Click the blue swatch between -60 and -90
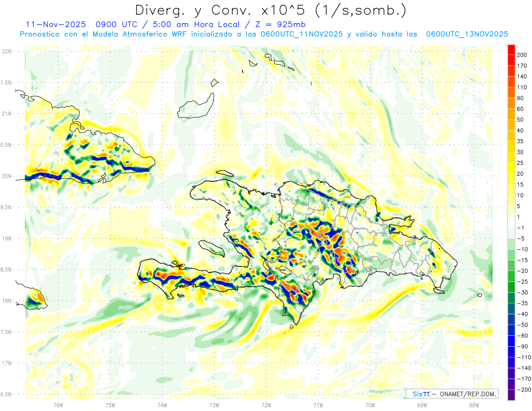 [x=511, y=341]
